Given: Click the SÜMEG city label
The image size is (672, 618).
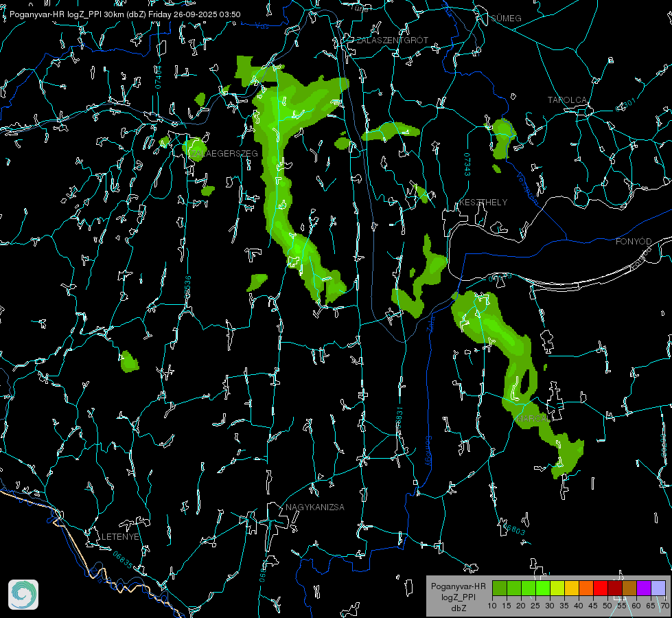Looking at the screenshot, I should pyautogui.click(x=506, y=18).
